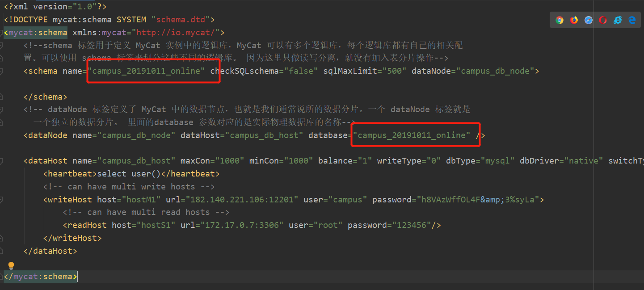Click sqlMaxLimit value "500"
Viewport: 644px width, 290px height.
(x=394, y=71)
